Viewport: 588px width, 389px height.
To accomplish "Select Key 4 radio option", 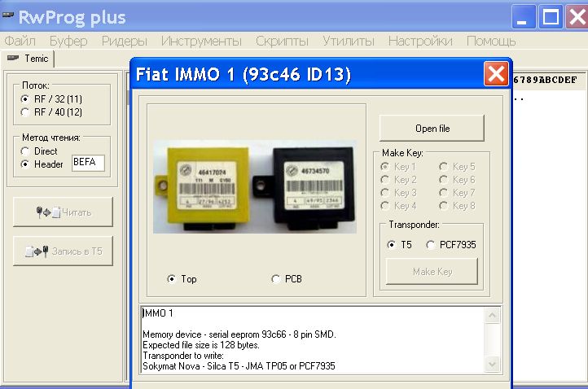I will (398, 206).
